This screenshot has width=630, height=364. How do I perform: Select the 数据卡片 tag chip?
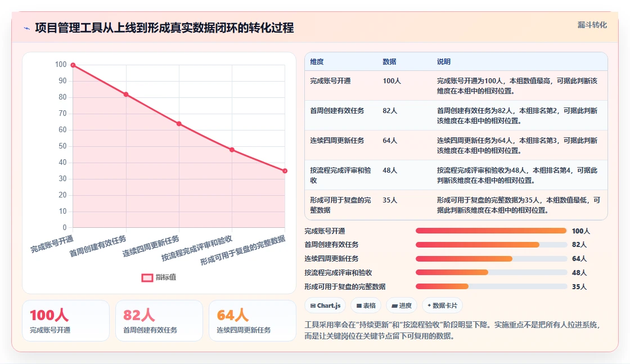(442, 305)
